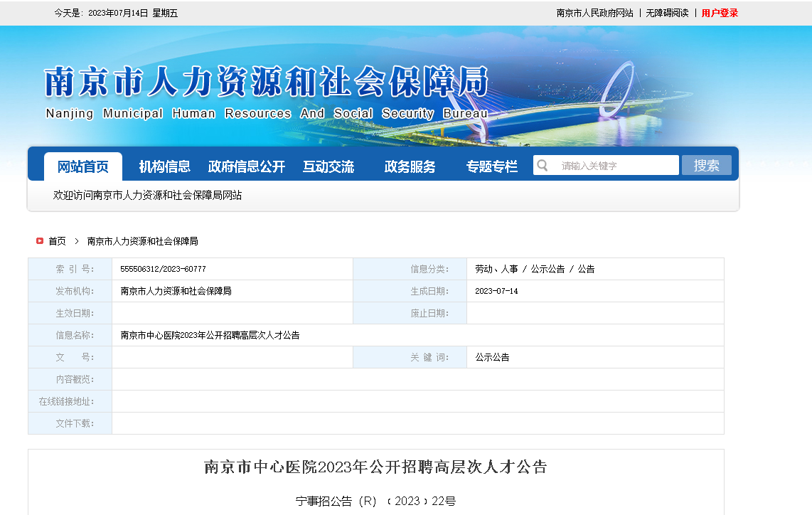Click 南京市人力资源和社会保障局 breadcrumb link

[142, 241]
